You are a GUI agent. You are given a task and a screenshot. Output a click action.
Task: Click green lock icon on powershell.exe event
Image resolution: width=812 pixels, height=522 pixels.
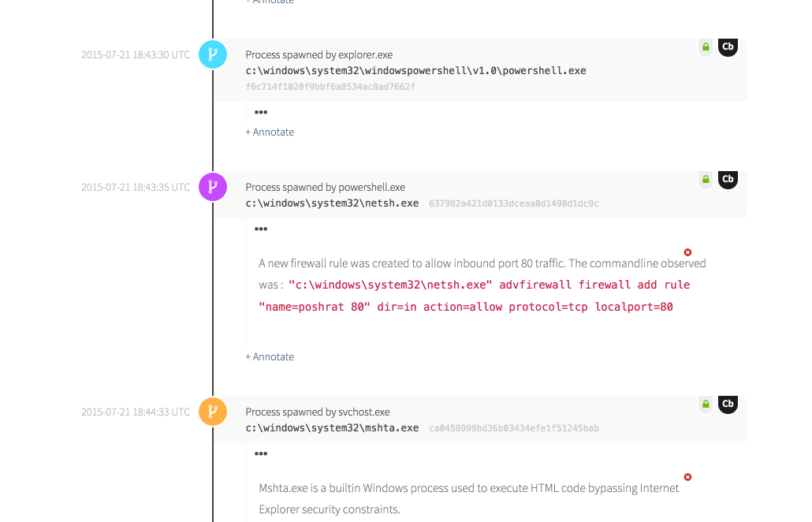click(706, 47)
